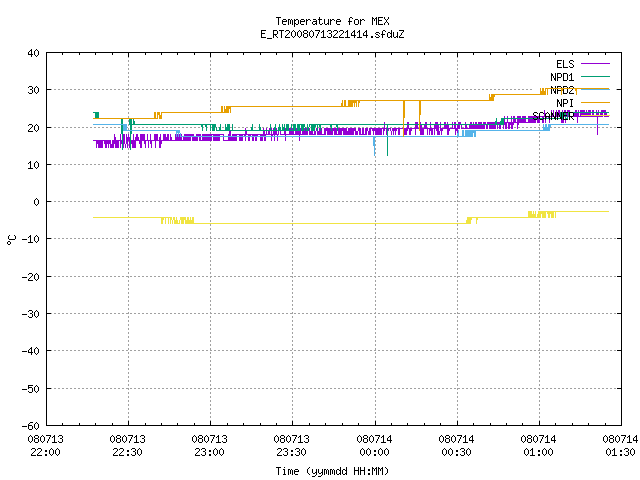Click the purple ELS legend line sample
The image size is (640, 480).
point(595,64)
